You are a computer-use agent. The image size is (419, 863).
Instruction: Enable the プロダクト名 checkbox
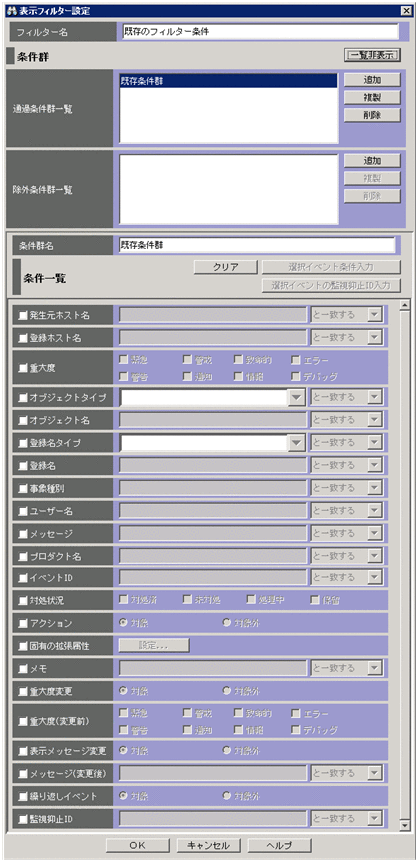tap(23, 556)
